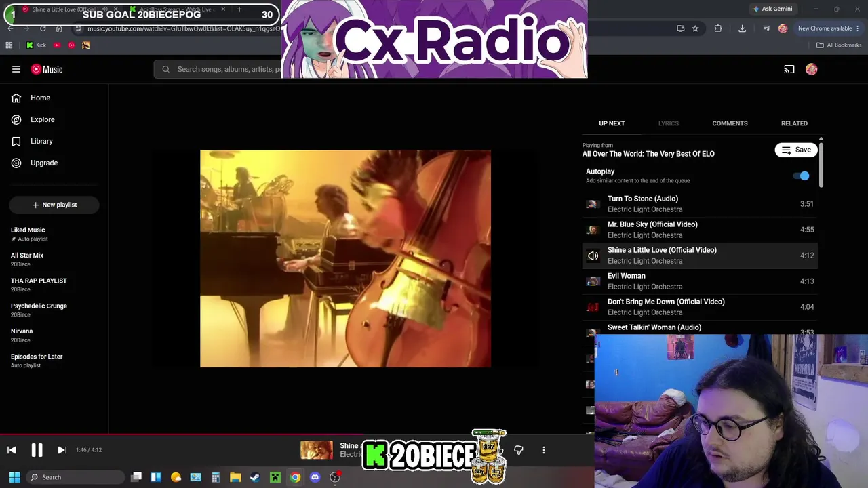Open Calculator from the taskbar
The width and height of the screenshot is (868, 488).
pyautogui.click(x=216, y=477)
